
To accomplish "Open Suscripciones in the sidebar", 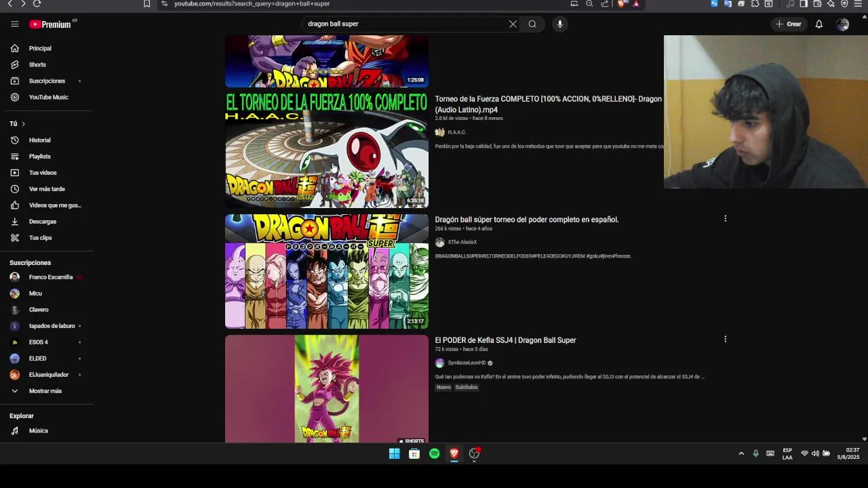I will click(47, 81).
